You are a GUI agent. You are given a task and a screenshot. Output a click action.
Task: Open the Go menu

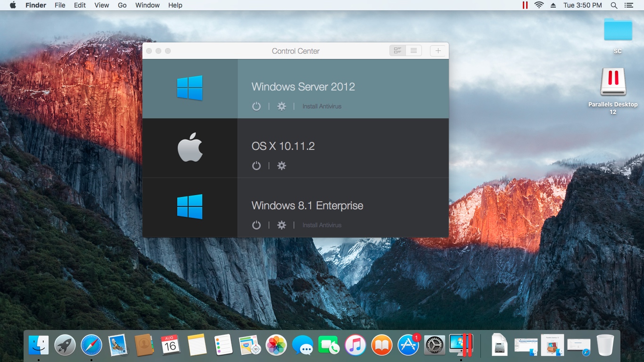(122, 5)
